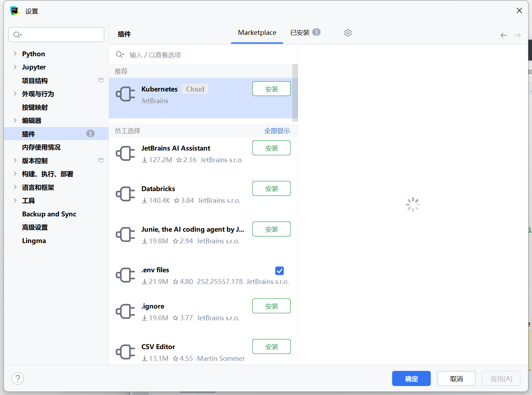Select 插件 in the settings tree
532x395 pixels.
click(x=56, y=134)
